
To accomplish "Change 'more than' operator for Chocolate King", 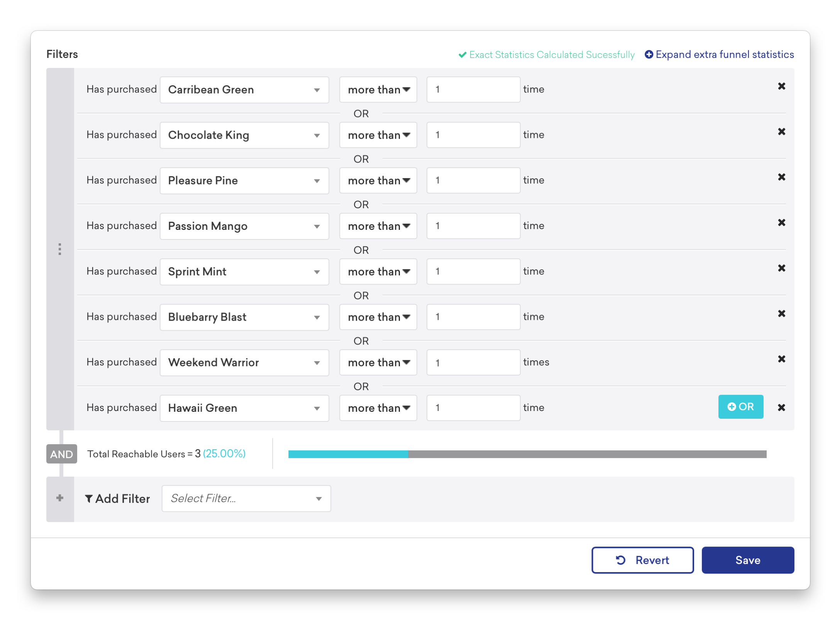I will 378,135.
